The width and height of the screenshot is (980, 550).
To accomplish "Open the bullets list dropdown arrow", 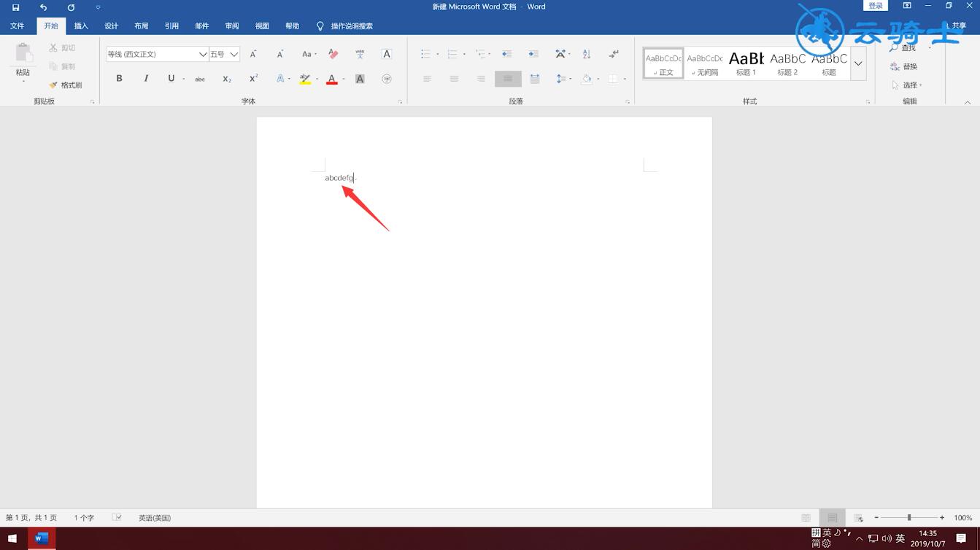I will 438,54.
